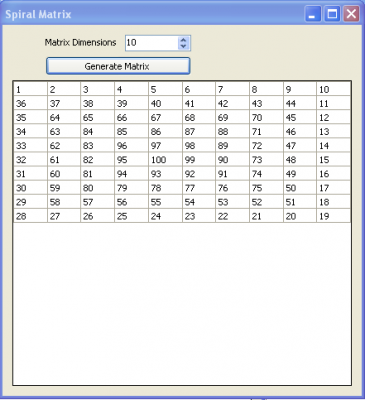Click the cell showing 28
The image size is (365, 400).
31,216
